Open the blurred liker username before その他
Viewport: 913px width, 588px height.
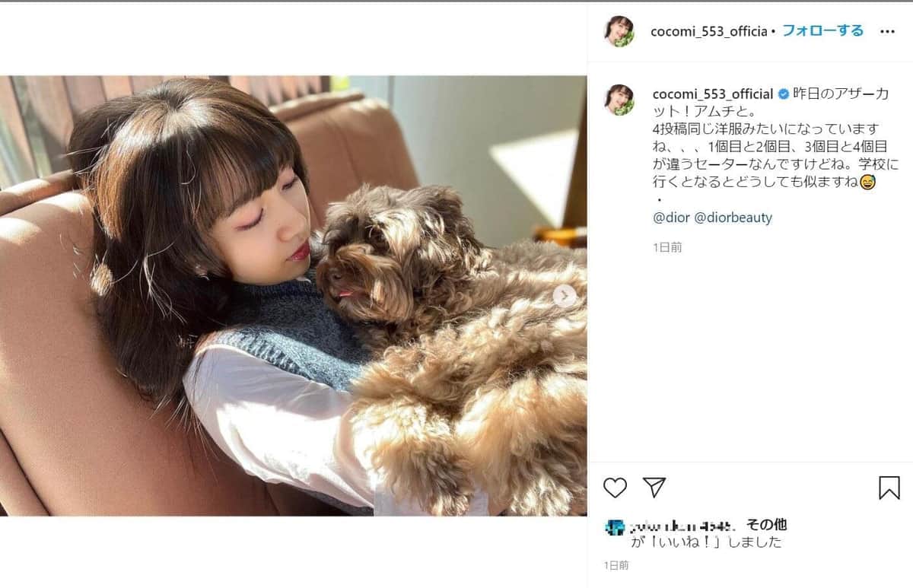click(684, 526)
